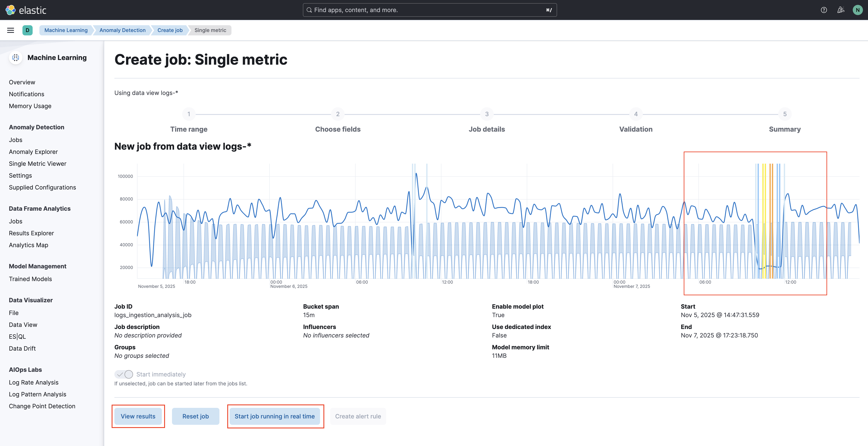Image resolution: width=868 pixels, height=446 pixels.
Task: Click the Machine Learning app icon
Action: (x=15, y=57)
